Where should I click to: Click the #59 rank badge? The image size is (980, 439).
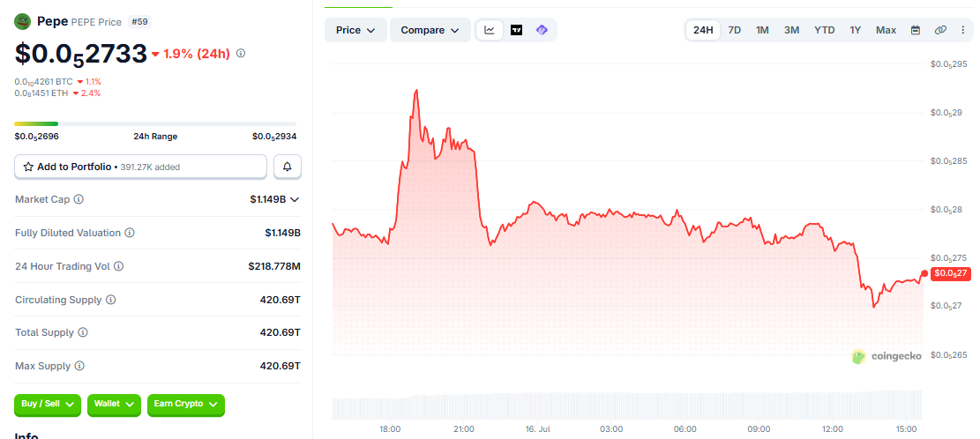pyautogui.click(x=139, y=22)
